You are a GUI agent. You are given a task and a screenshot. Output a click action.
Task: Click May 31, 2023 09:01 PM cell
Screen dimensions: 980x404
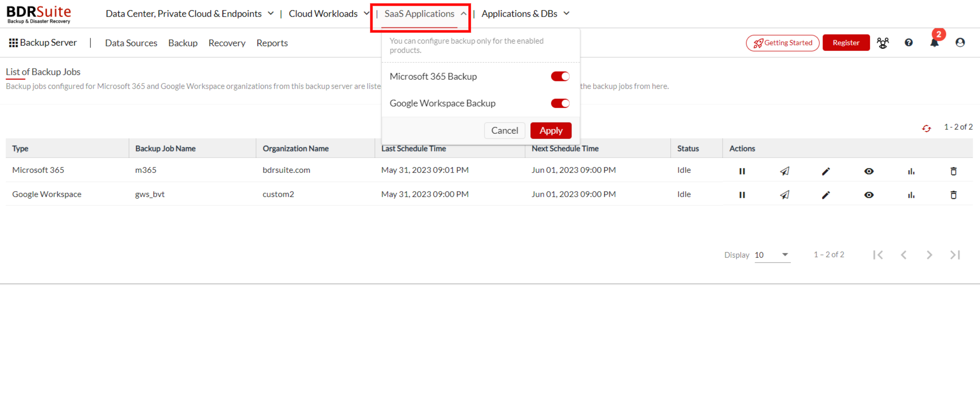(425, 170)
